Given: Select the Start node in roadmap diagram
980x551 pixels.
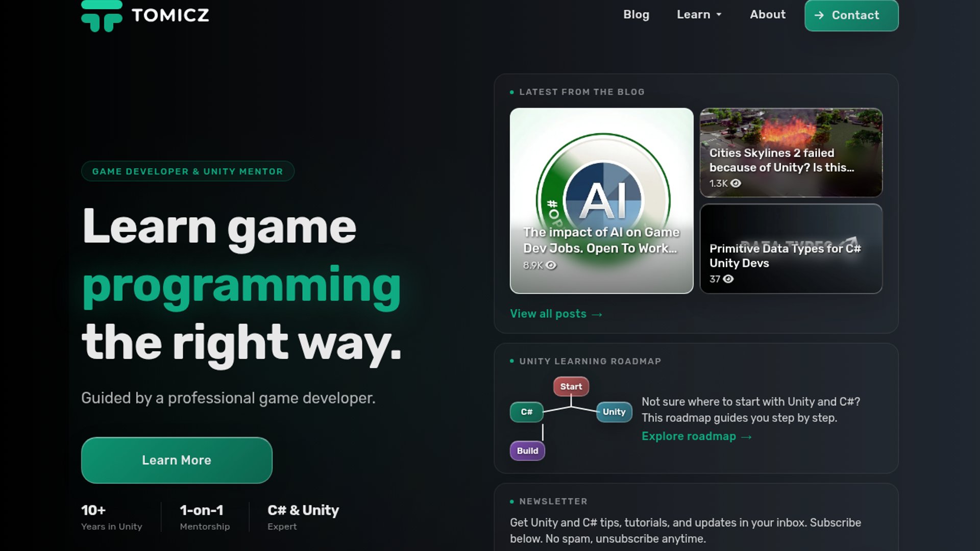Looking at the screenshot, I should coord(571,387).
